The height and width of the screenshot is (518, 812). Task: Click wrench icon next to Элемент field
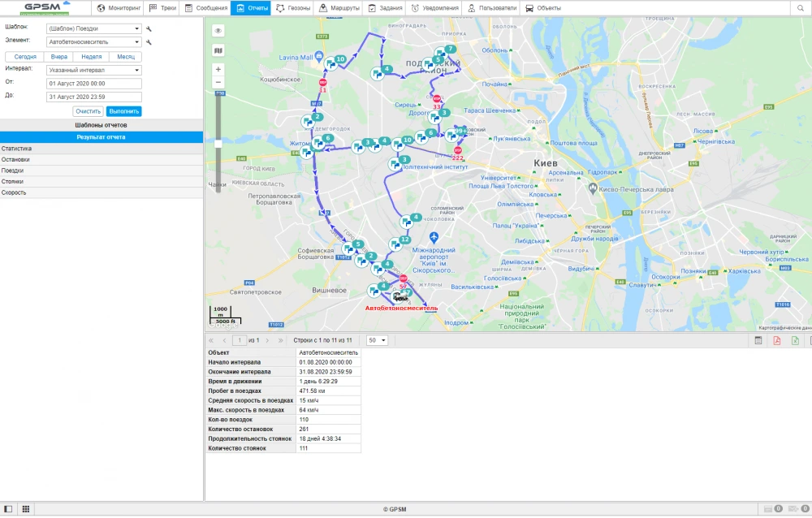pyautogui.click(x=149, y=41)
